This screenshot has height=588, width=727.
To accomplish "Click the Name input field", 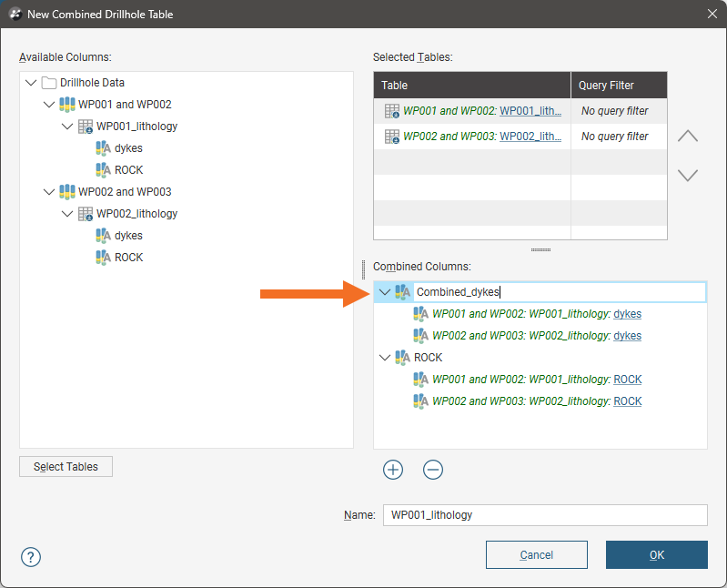I will pyautogui.click(x=544, y=515).
